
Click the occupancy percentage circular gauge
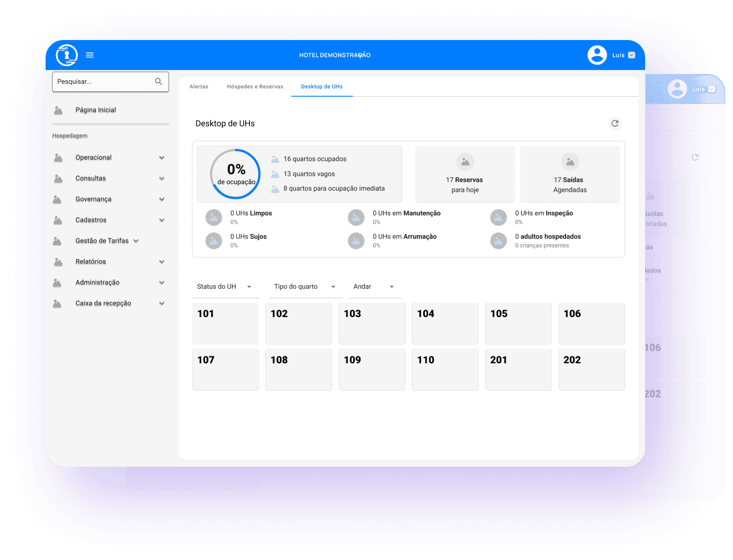click(236, 174)
